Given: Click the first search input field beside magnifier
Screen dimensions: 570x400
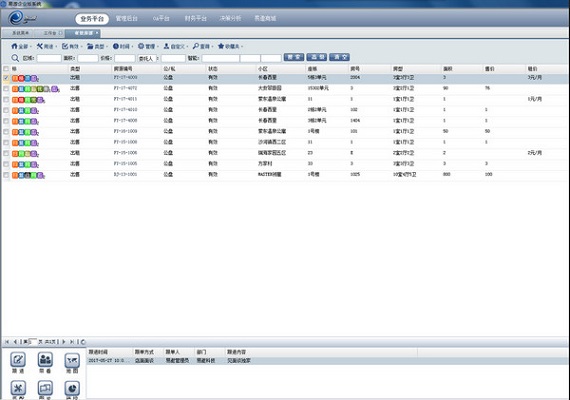Looking at the screenshot, I should [49, 58].
